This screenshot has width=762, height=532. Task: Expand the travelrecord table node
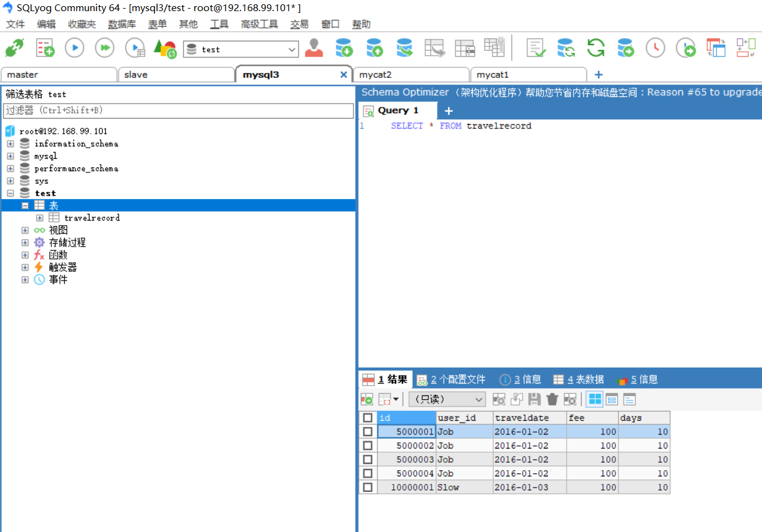(x=40, y=217)
